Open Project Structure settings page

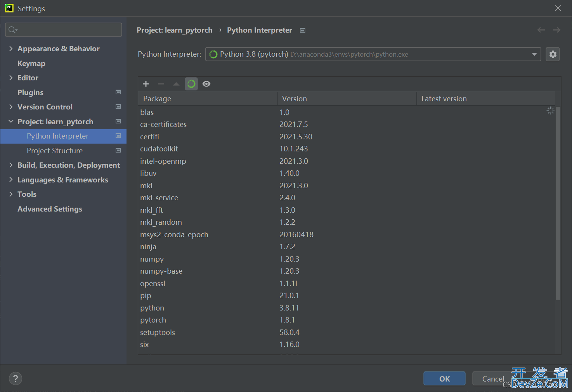55,151
